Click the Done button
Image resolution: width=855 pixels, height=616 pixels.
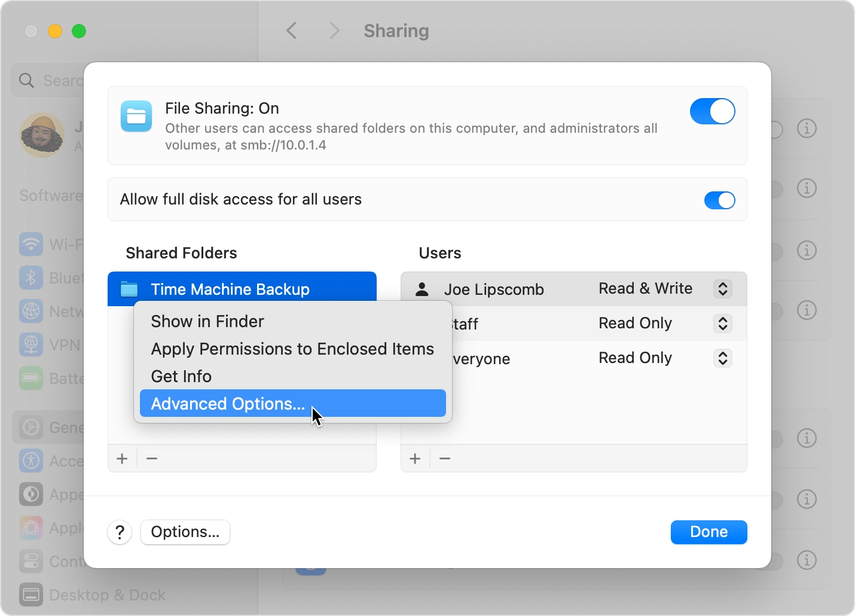pos(709,532)
